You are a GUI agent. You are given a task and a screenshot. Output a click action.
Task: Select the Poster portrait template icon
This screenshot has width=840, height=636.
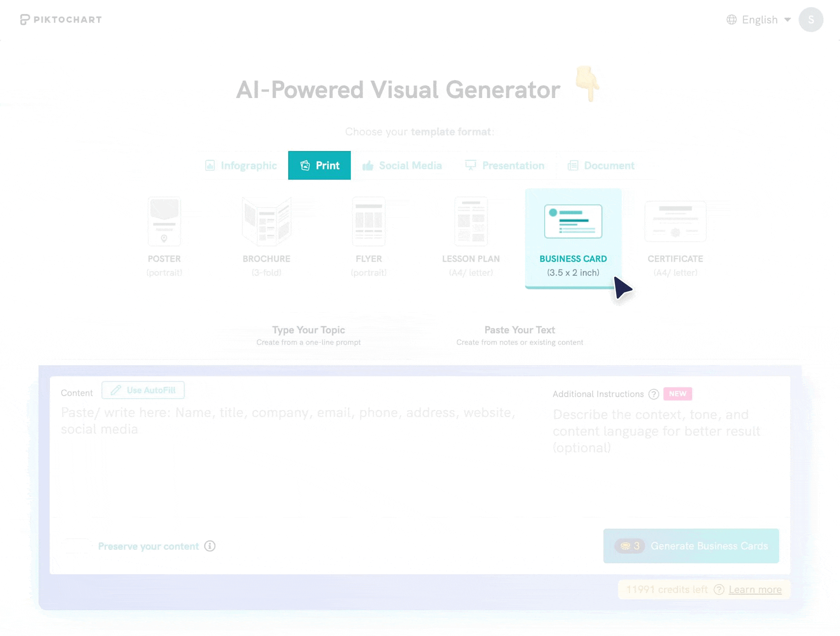coord(164,221)
